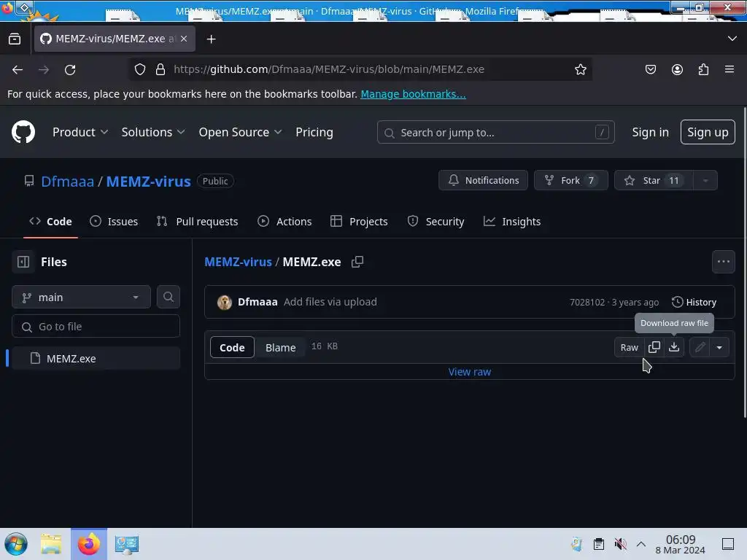Click the Notifications button

tap(483, 181)
